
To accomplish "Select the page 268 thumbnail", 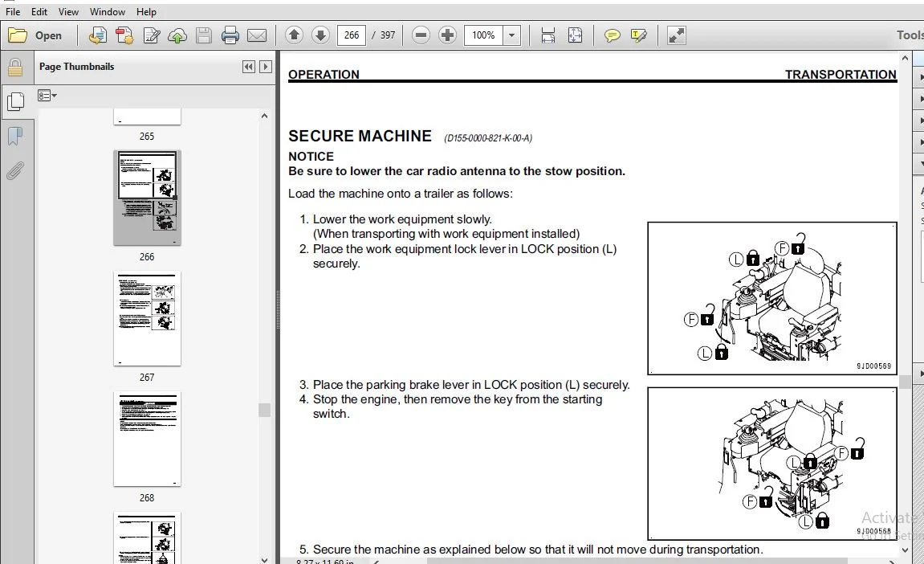I will (x=148, y=439).
